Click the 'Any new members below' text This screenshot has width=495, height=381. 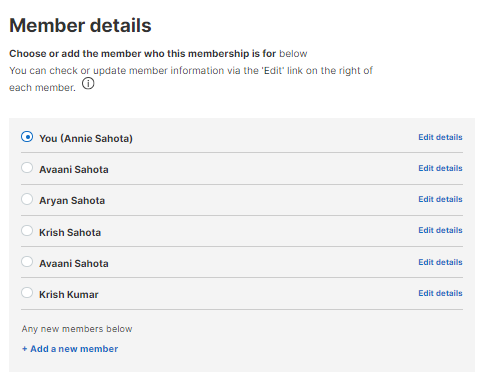(77, 329)
